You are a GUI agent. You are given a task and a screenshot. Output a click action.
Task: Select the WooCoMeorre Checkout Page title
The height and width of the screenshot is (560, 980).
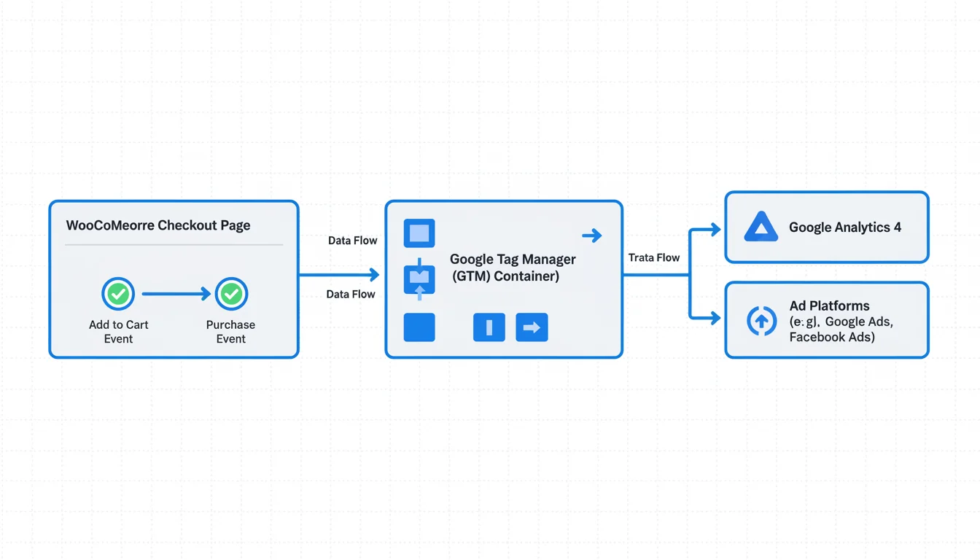pyautogui.click(x=158, y=225)
